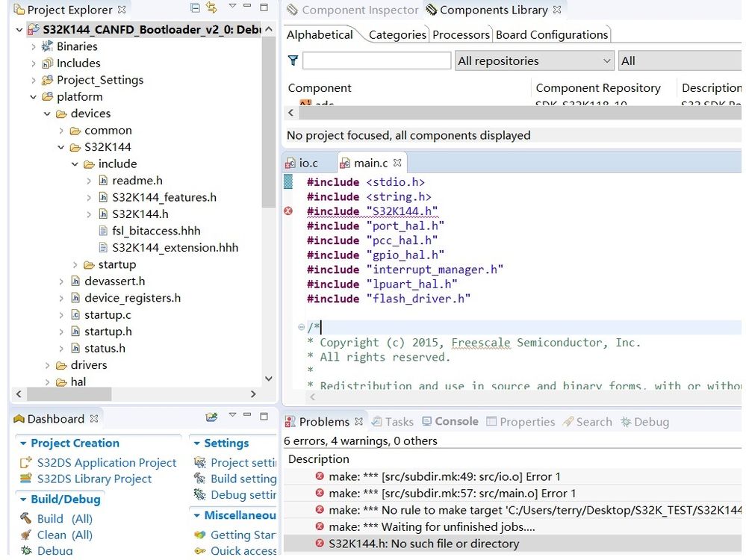Collapse the platform folder
Image resolution: width=746 pixels, height=560 pixels.
pyautogui.click(x=34, y=97)
